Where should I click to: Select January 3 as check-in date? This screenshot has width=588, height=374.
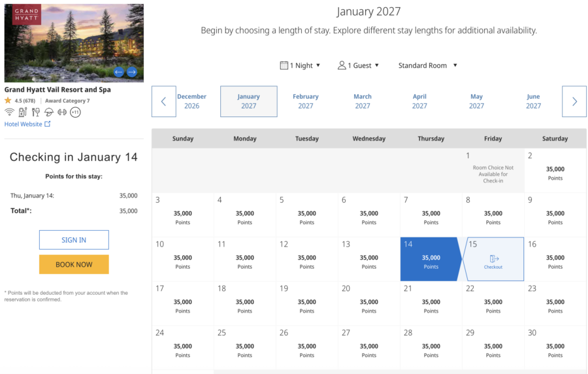coord(183,215)
